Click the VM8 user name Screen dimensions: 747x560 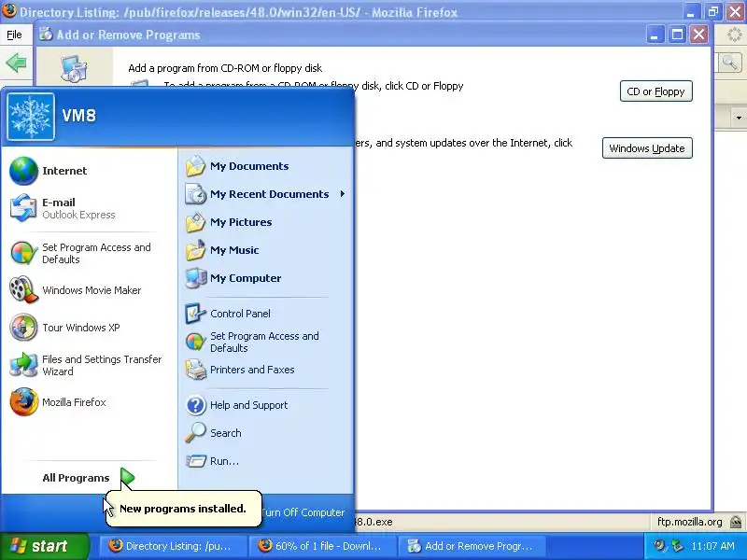click(x=78, y=115)
